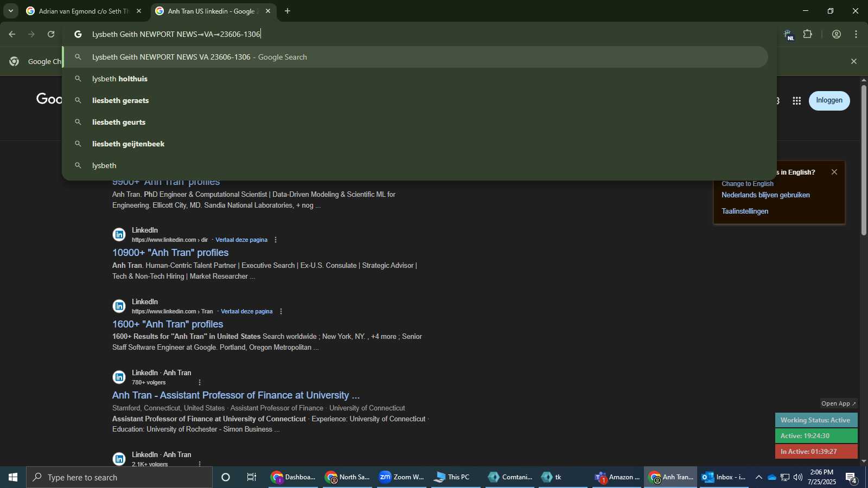Click Nederlands blijven gebruiken link
The height and width of the screenshot is (488, 868).
(765, 195)
